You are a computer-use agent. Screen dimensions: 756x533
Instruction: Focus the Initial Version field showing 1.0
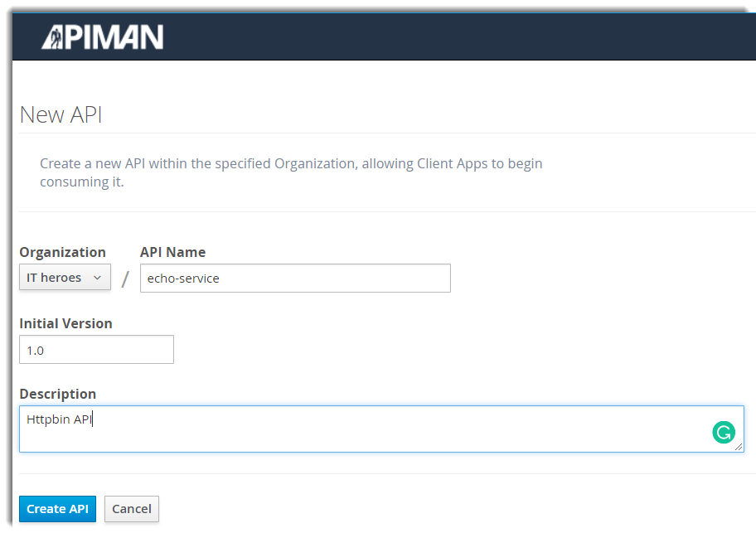point(96,349)
